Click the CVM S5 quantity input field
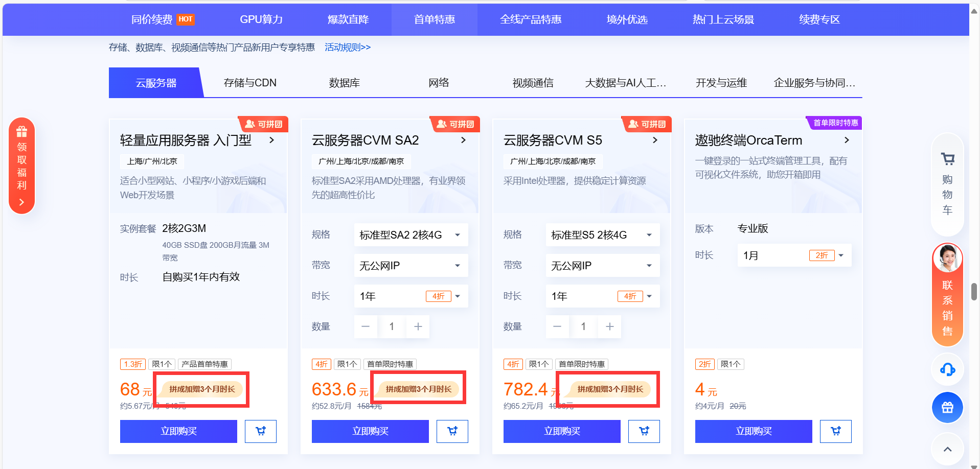 pos(583,326)
